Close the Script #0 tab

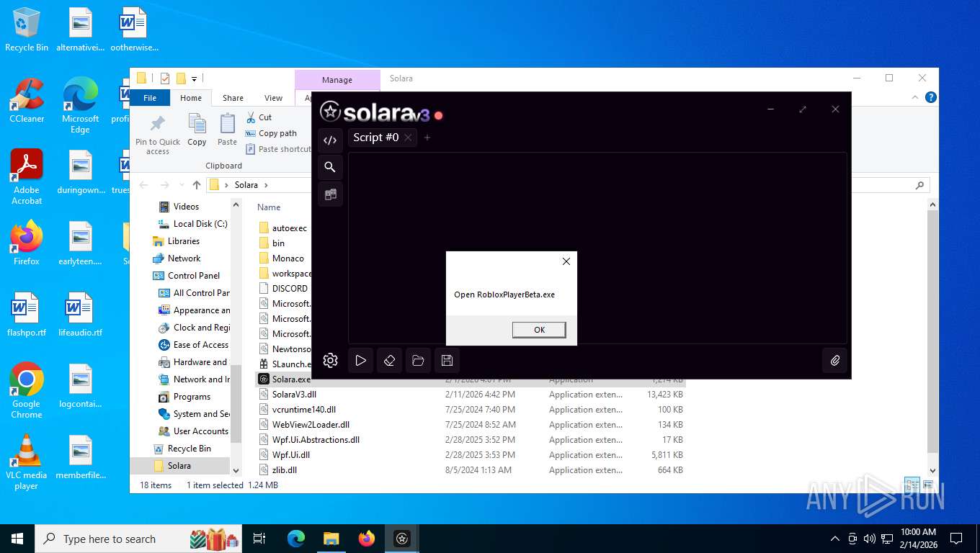pos(408,137)
